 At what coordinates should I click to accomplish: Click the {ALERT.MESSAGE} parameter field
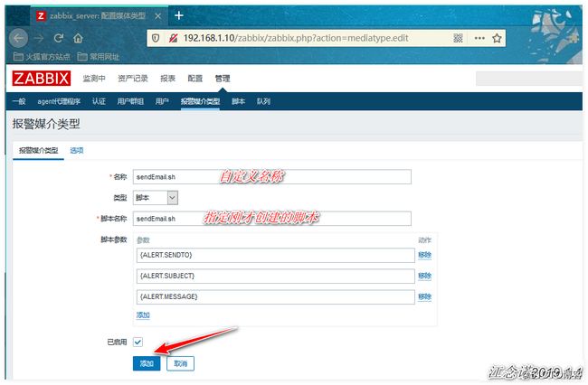(276, 296)
